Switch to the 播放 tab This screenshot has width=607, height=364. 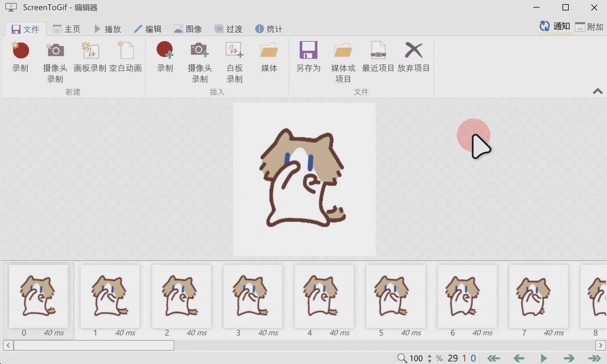click(108, 29)
